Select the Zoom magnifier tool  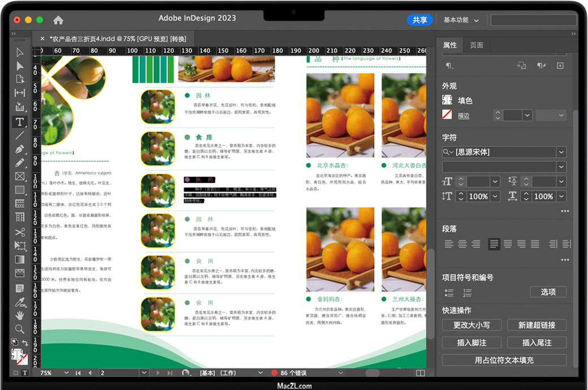click(x=20, y=328)
